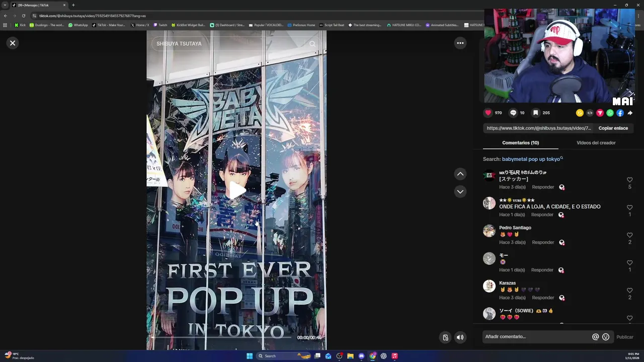Close the TikTok video viewer with X
This screenshot has width=644, height=362.
click(13, 43)
